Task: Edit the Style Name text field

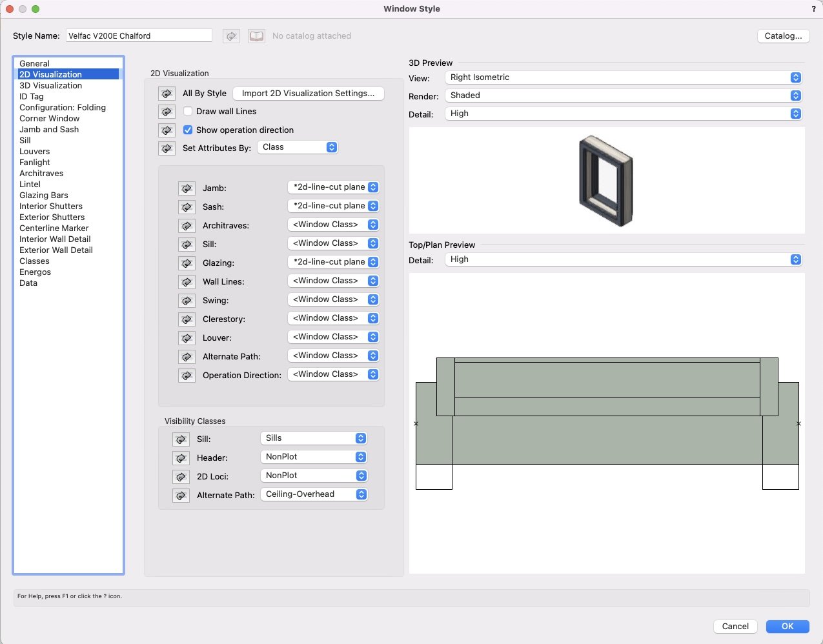Action: [x=139, y=35]
